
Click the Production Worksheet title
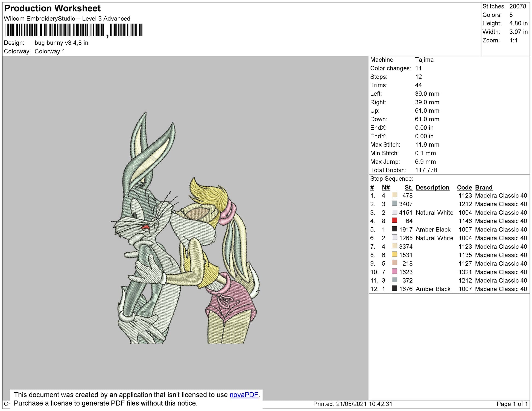(x=52, y=8)
